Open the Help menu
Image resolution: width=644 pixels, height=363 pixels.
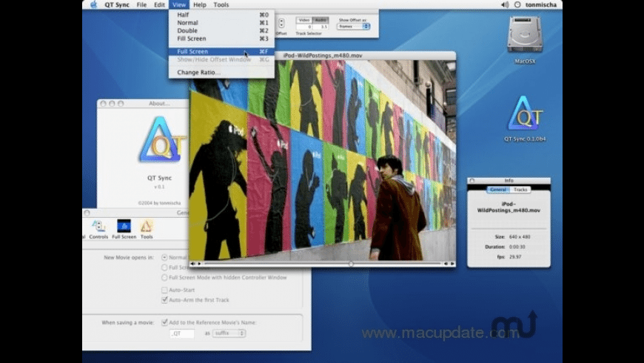[x=200, y=4]
